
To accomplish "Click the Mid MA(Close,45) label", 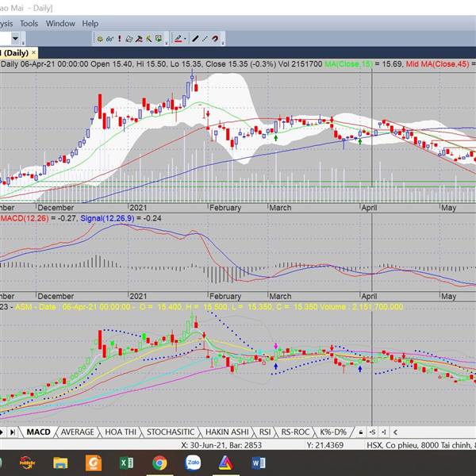I will click(x=437, y=64).
